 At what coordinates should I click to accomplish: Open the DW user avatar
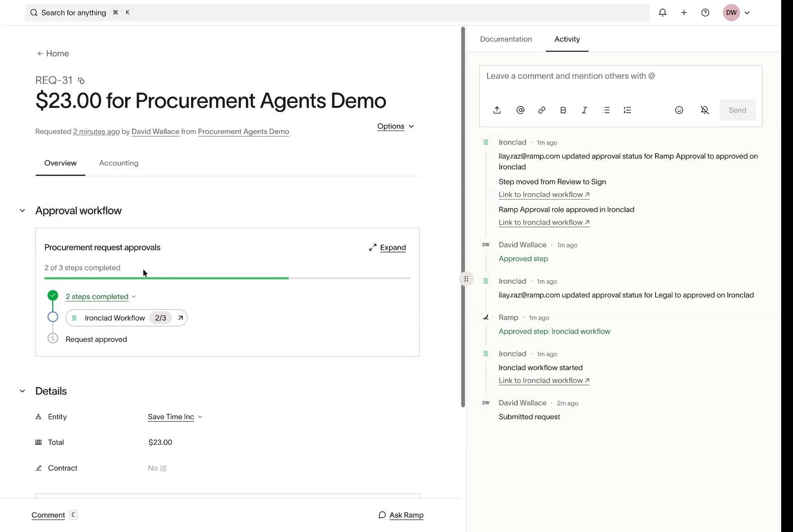731,13
